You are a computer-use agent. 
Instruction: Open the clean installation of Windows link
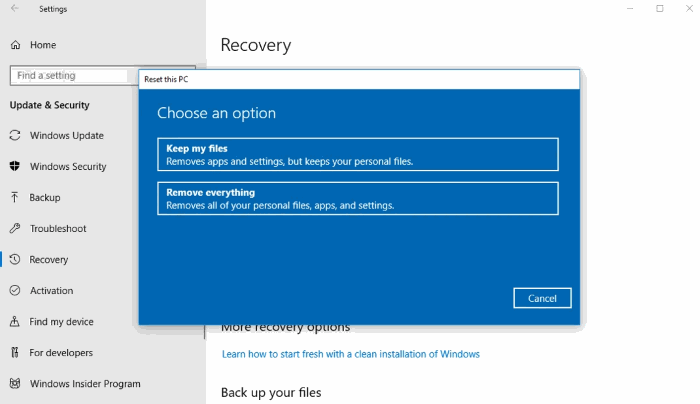pos(350,354)
